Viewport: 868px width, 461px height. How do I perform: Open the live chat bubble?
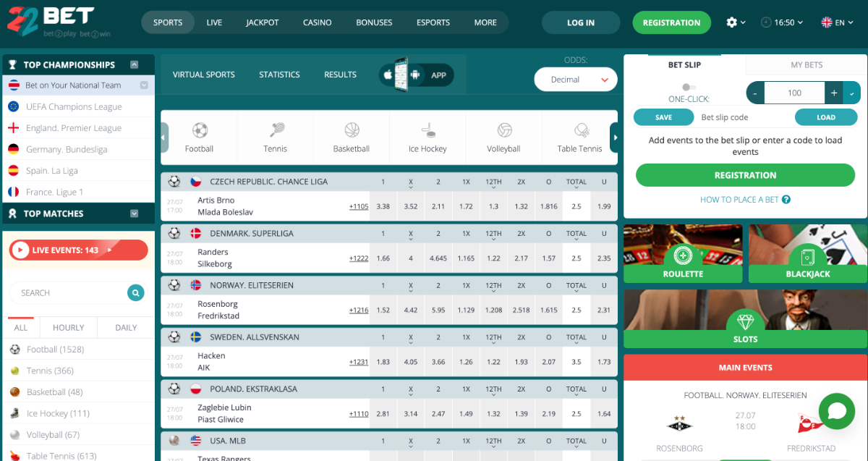click(x=837, y=412)
